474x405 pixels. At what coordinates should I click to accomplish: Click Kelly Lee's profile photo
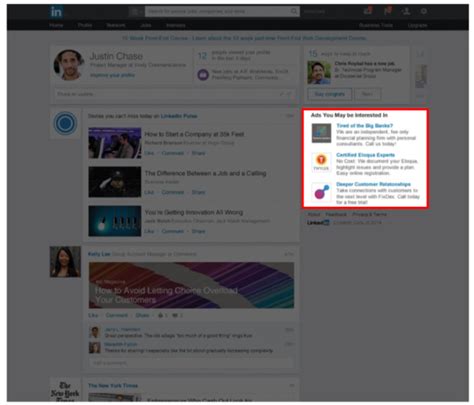pos(65,262)
